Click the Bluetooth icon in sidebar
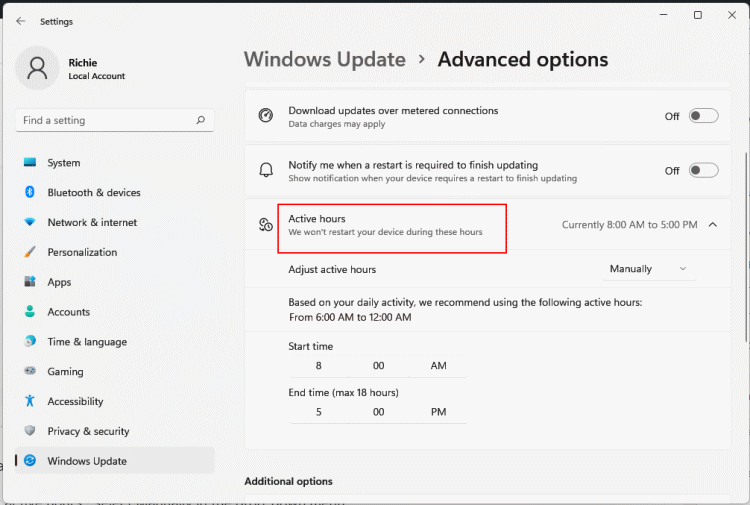 coord(30,192)
